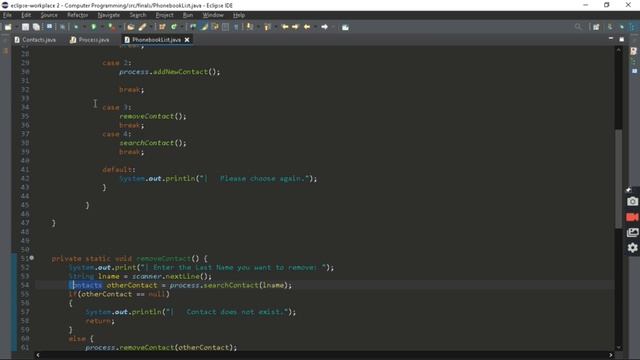
Task: Open the Edit menu
Action: coord(26,15)
